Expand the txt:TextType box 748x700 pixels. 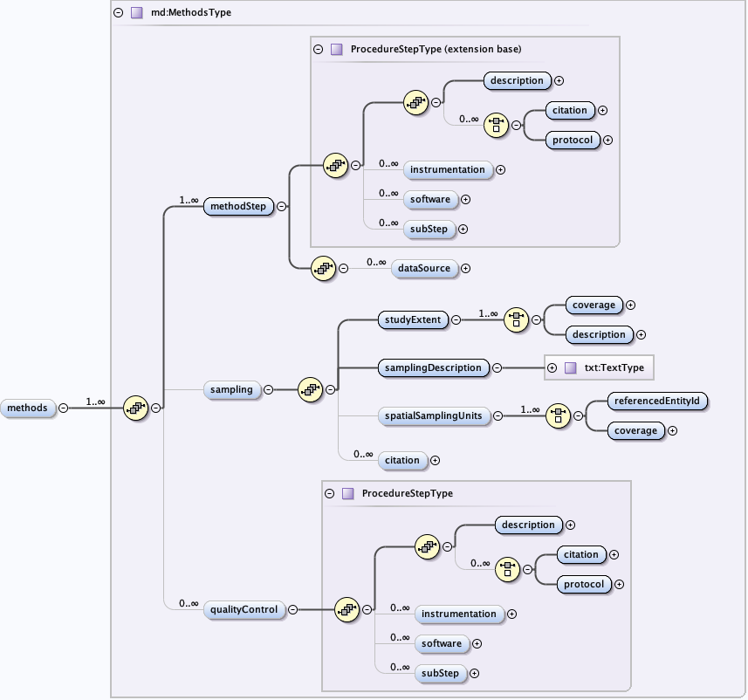(552, 367)
